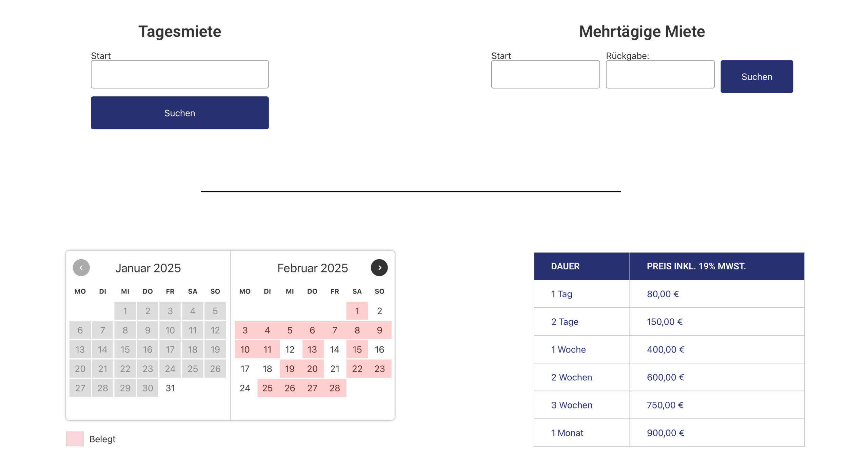Focus the Mehrtägige Miete Start field
Screen dimensions: 868x476
[x=545, y=74]
